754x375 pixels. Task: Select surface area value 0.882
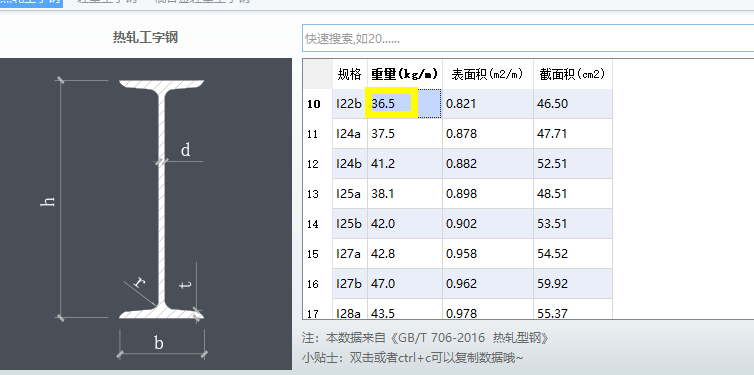coord(488,164)
